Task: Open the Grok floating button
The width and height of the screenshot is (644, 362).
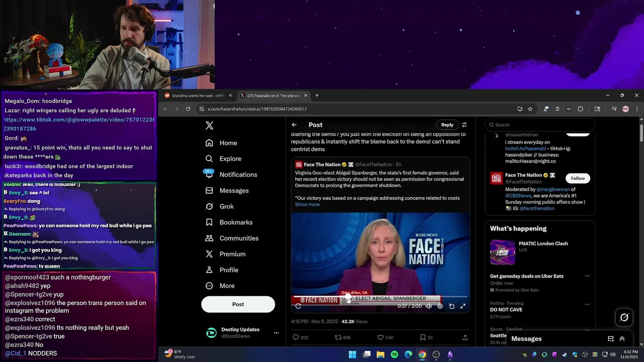Action: point(624,317)
